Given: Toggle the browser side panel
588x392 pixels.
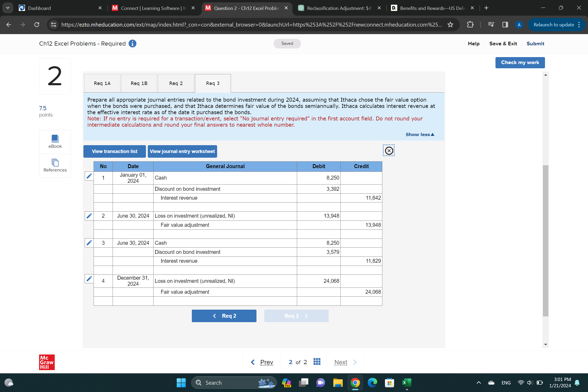Looking at the screenshot, I should click(x=505, y=24).
